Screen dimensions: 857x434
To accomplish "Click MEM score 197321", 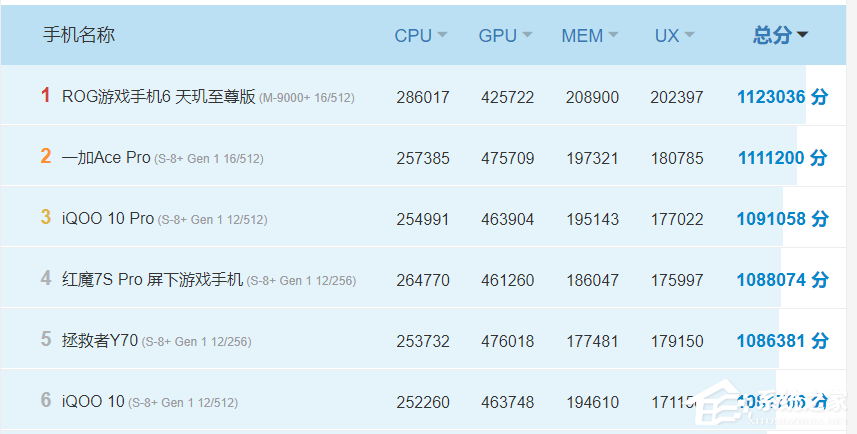I will 592,159.
